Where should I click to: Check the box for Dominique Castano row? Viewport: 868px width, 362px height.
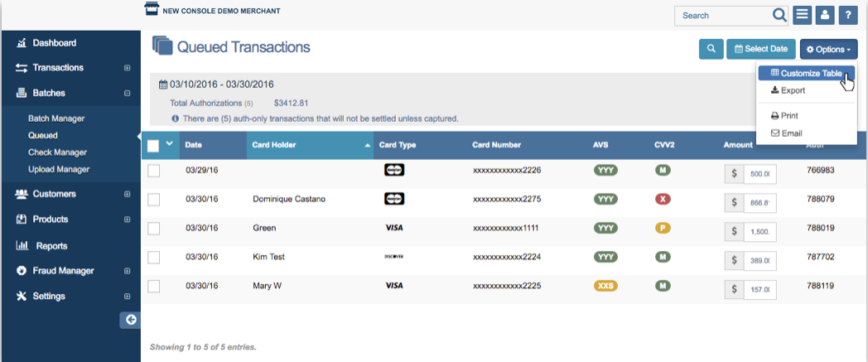coord(153,200)
